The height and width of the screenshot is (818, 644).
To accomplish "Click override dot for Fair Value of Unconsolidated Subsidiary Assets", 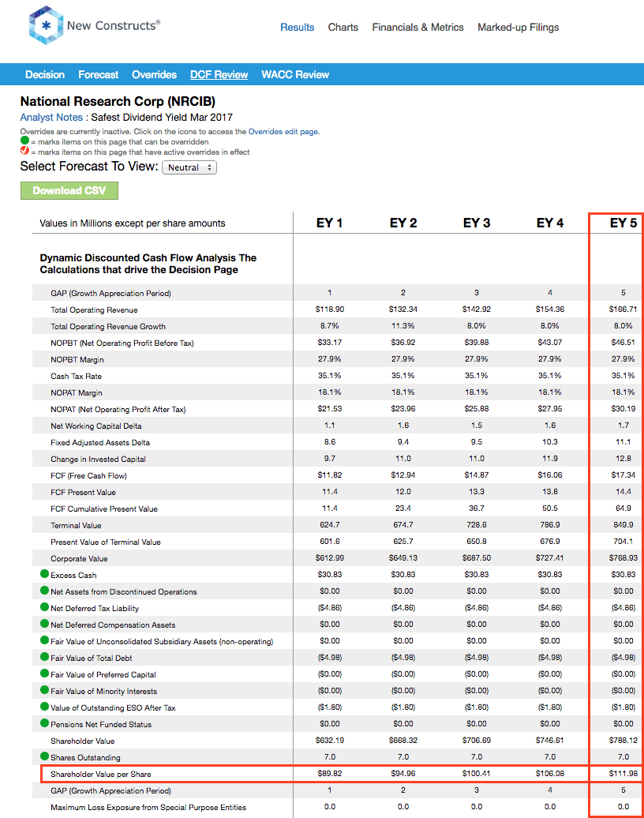I will (x=45, y=640).
